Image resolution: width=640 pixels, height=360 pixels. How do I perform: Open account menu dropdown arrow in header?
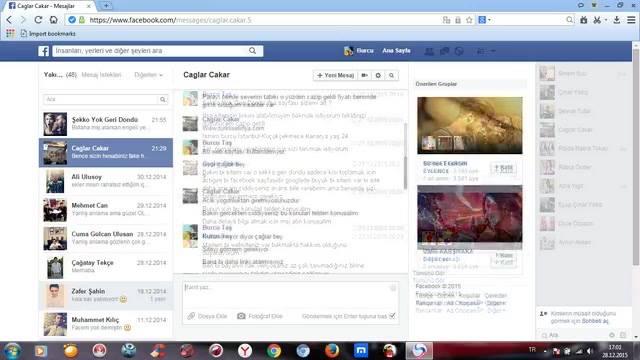(x=493, y=51)
